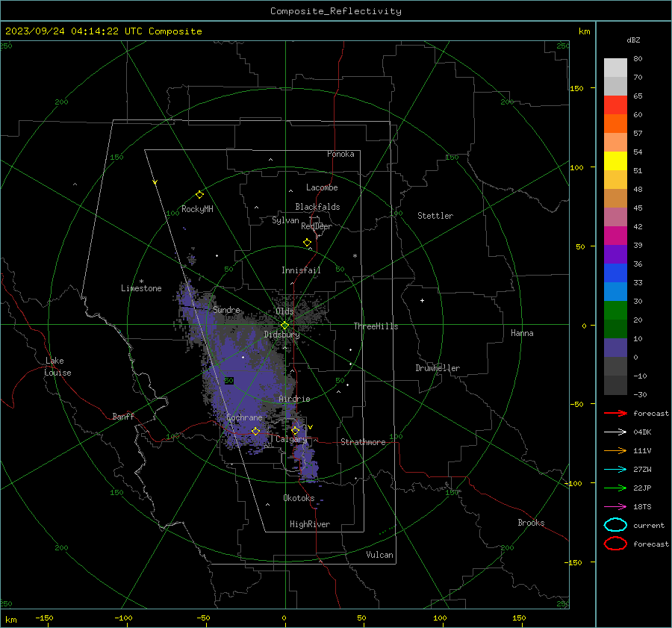
Task: Click the Lake Louise label
Action: [x=57, y=367]
